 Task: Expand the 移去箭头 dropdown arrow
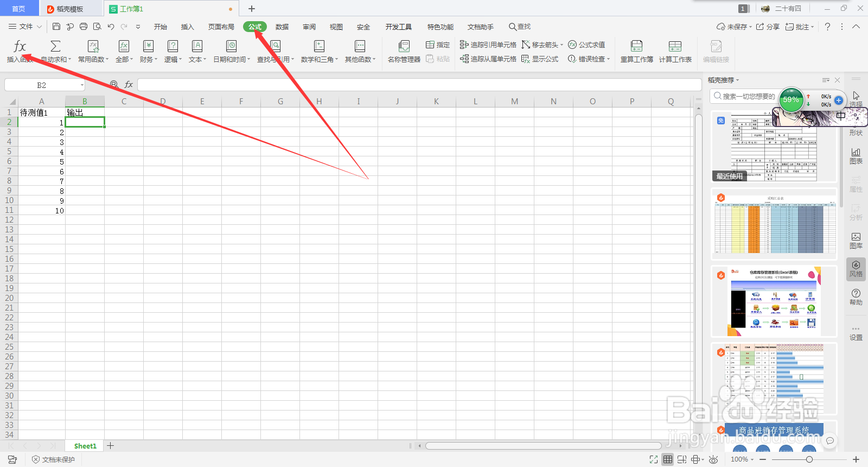561,45
